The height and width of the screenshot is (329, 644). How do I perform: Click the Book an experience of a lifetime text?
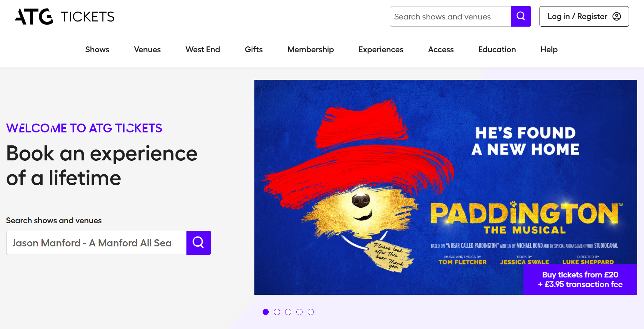click(102, 166)
